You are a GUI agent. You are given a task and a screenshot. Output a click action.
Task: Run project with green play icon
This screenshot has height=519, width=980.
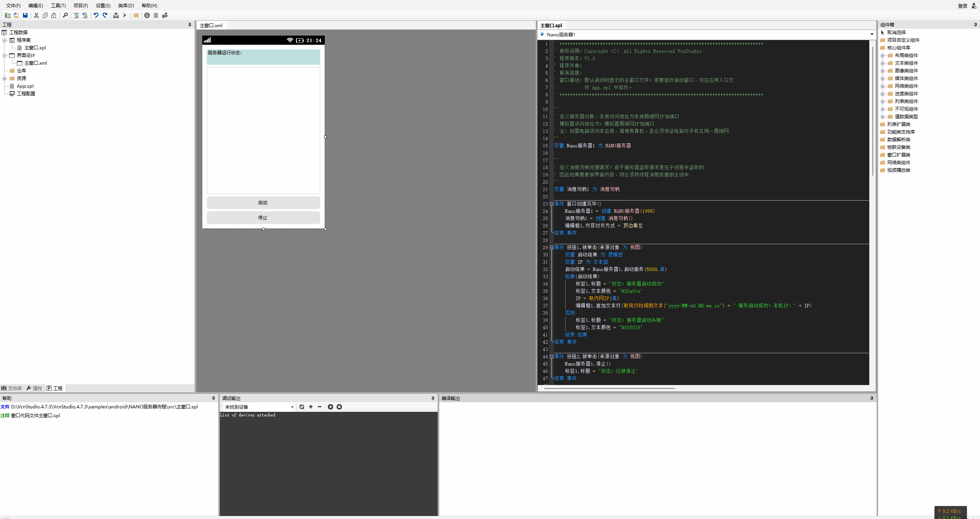click(x=125, y=15)
